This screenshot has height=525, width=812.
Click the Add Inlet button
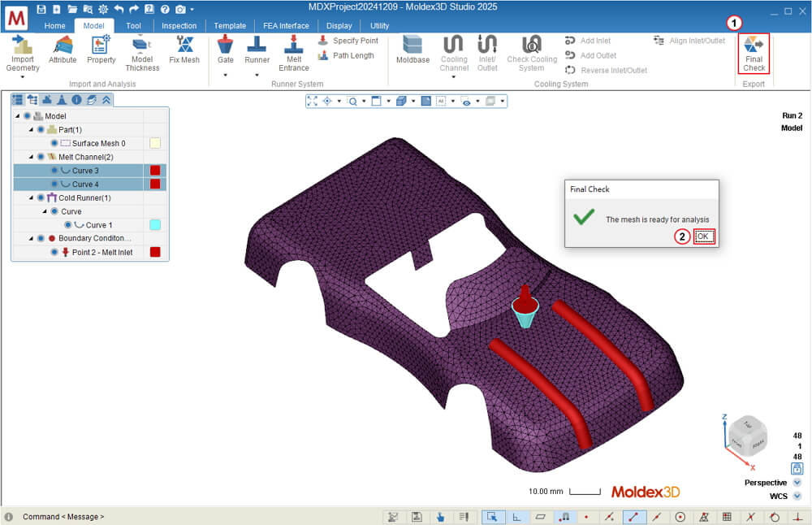(x=588, y=41)
